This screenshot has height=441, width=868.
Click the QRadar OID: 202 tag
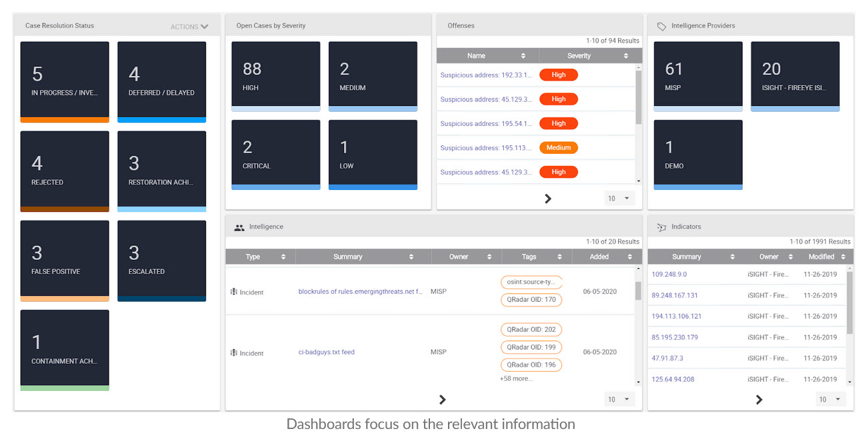(531, 330)
